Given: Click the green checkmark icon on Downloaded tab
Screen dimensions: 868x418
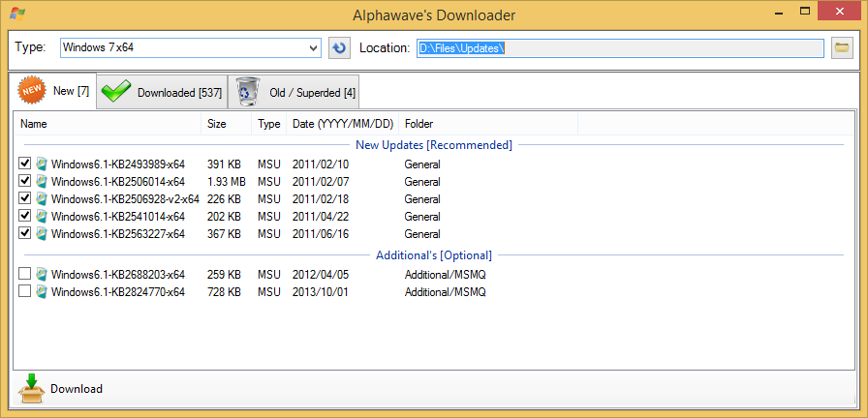Looking at the screenshot, I should pos(116,92).
